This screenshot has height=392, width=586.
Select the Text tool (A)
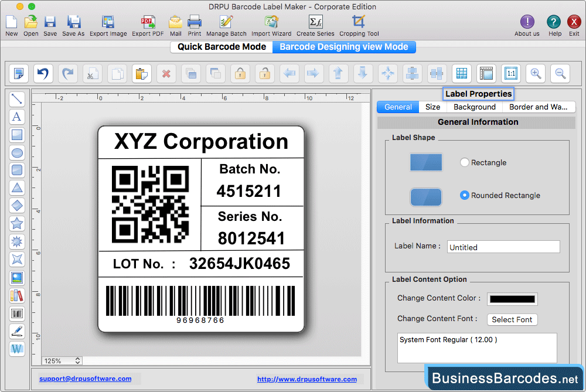(x=17, y=117)
